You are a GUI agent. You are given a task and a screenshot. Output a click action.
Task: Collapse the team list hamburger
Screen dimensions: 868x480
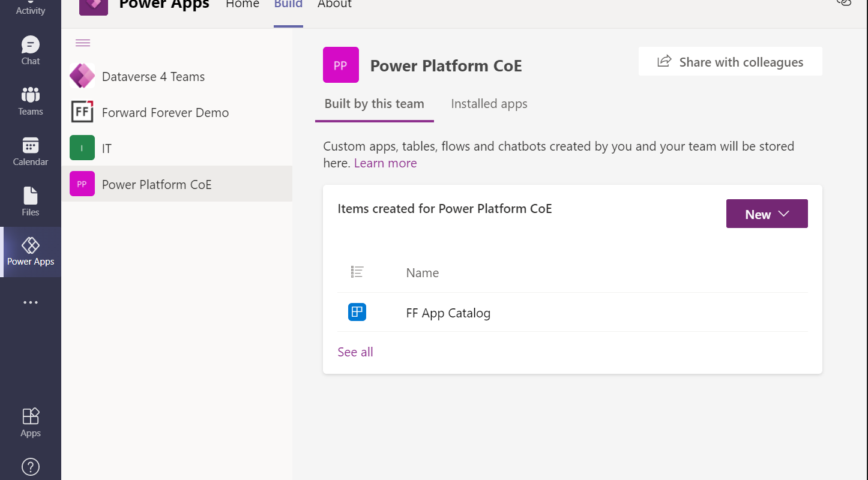(83, 43)
